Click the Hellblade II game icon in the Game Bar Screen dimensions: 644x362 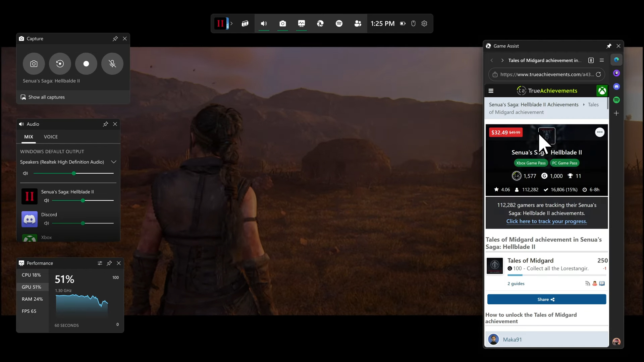click(220, 23)
